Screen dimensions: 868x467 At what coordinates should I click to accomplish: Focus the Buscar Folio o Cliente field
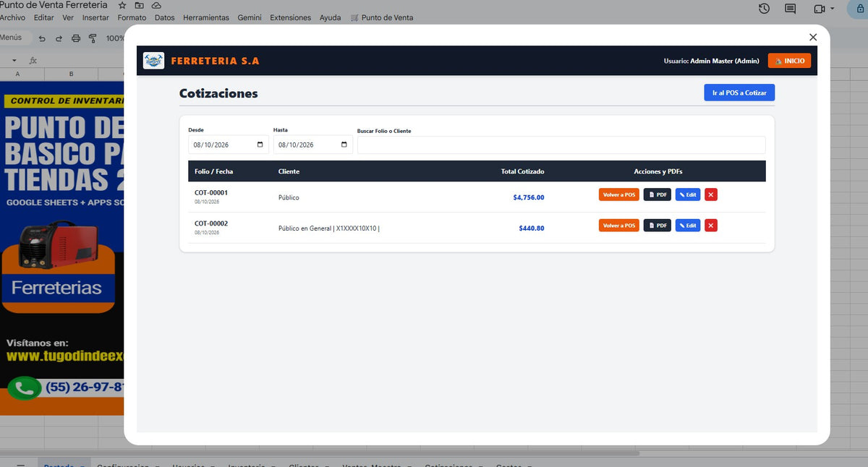click(561, 145)
